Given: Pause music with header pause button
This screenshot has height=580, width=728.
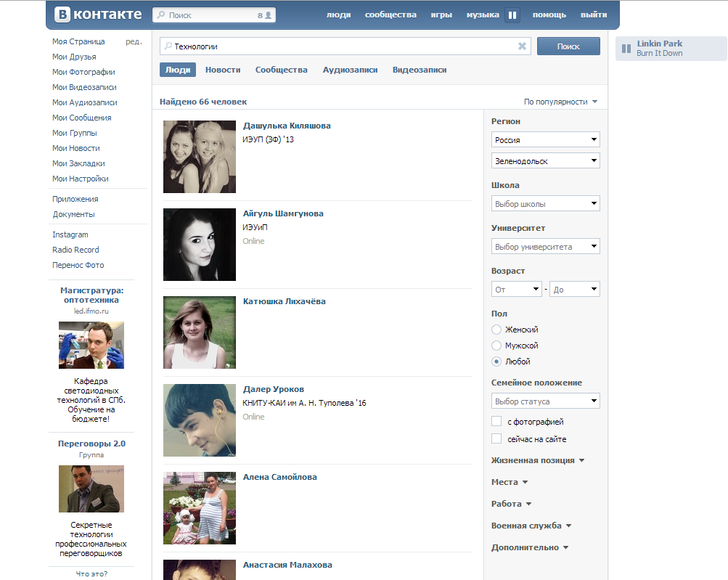Looking at the screenshot, I should click(x=512, y=15).
